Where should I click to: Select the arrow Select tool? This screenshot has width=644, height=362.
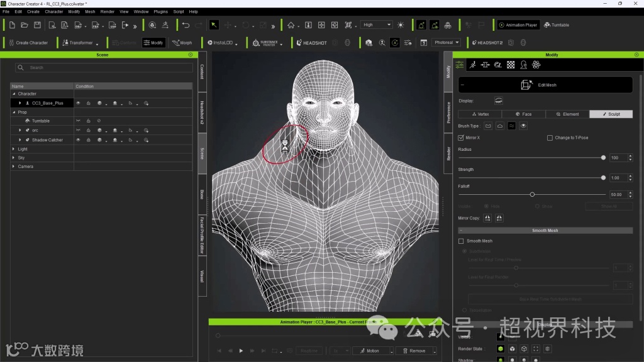tap(214, 25)
